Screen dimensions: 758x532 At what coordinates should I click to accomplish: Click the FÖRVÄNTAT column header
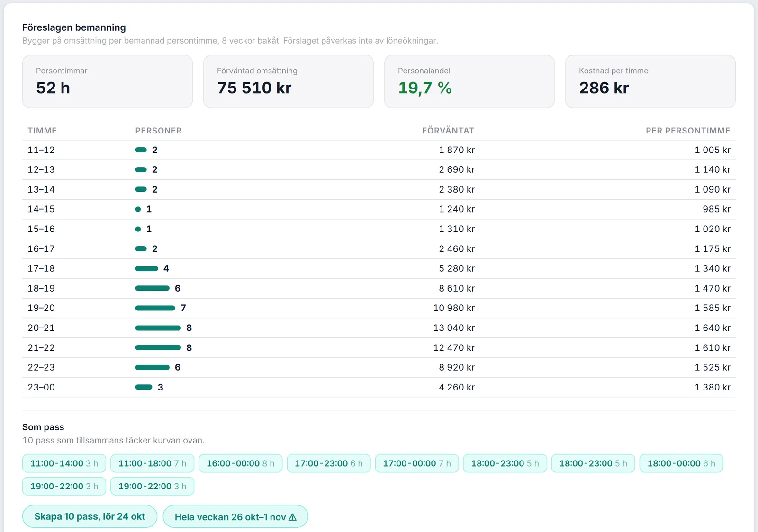click(x=448, y=131)
